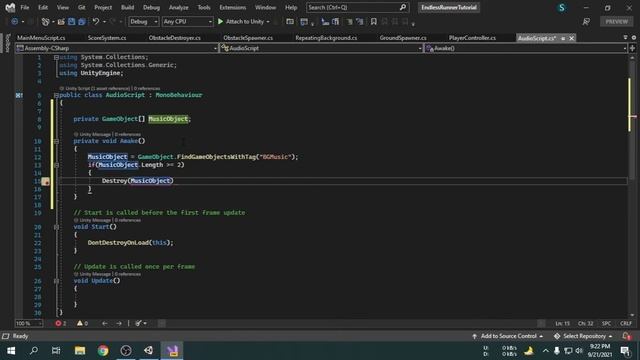Open the AudioScript class dropdown
The image size is (640, 360).
click(x=322, y=48)
